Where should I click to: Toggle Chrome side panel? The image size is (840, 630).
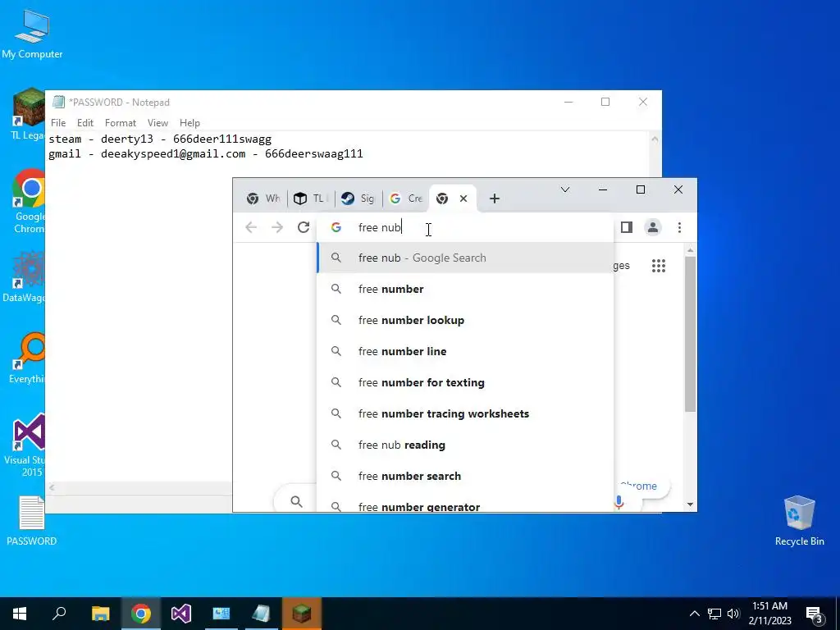626,228
